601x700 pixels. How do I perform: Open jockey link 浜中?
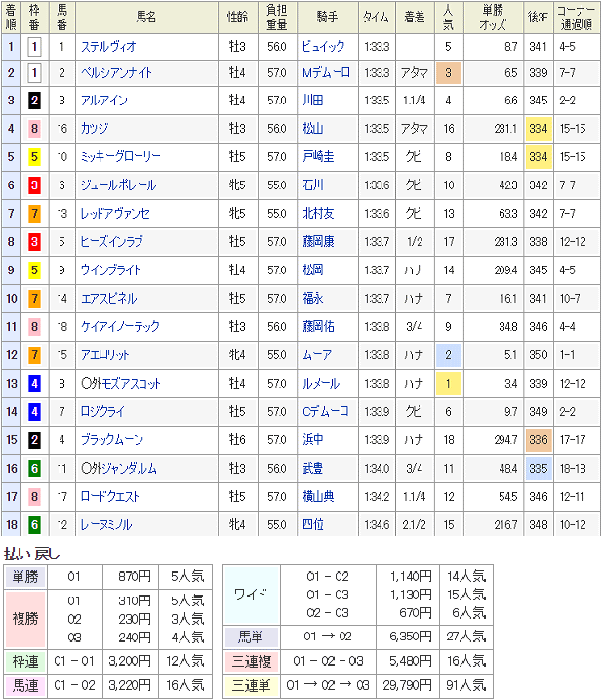313,440
